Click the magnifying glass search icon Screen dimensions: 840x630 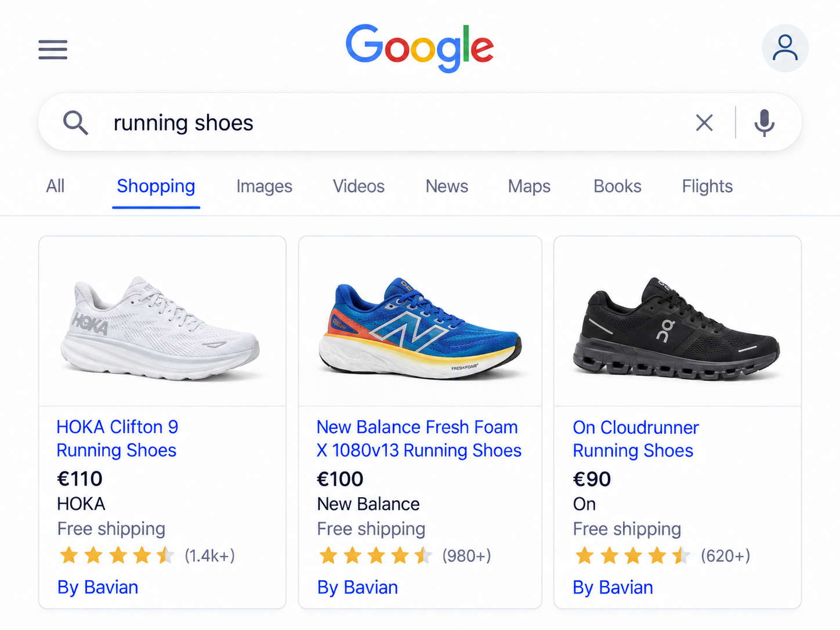point(75,123)
